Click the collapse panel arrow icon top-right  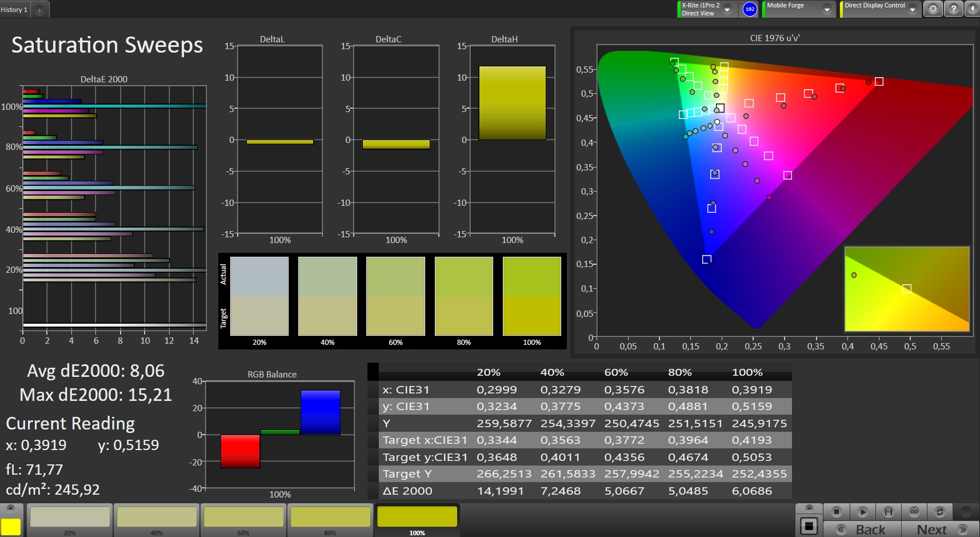click(972, 9)
